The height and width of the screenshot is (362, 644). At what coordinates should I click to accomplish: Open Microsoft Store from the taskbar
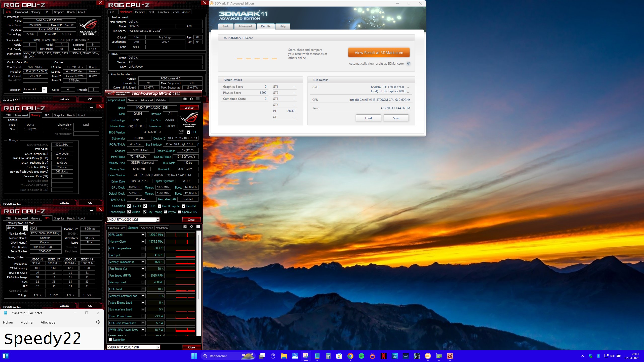339,356
